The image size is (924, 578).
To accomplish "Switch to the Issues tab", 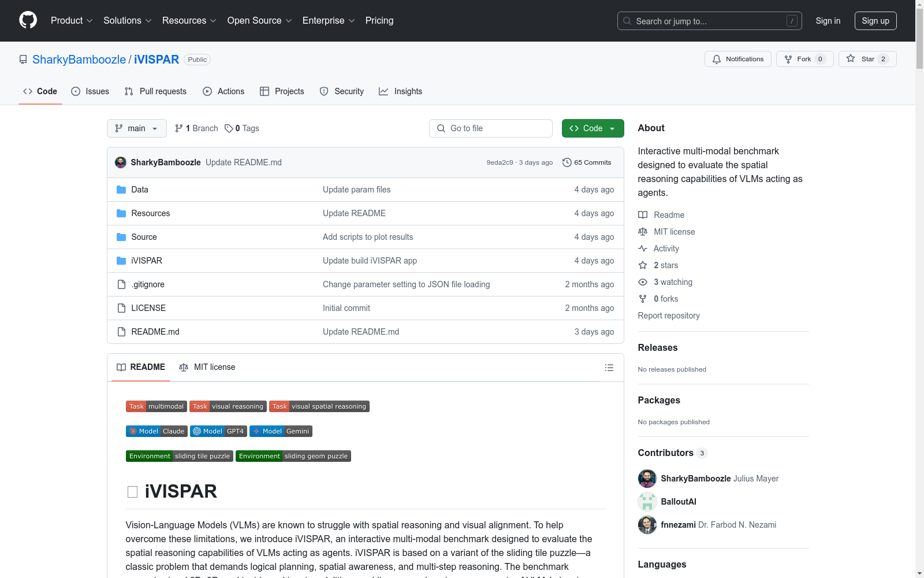I will pos(90,91).
